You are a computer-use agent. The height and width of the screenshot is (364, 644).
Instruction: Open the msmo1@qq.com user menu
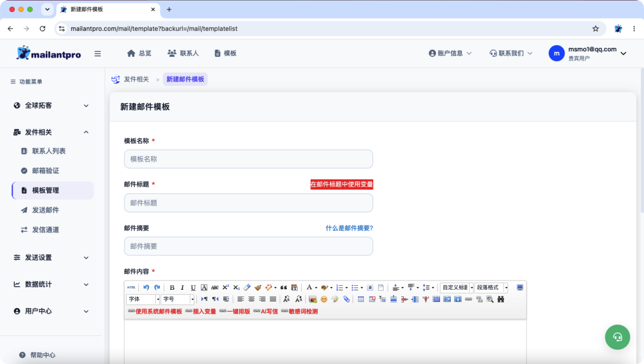(588, 53)
